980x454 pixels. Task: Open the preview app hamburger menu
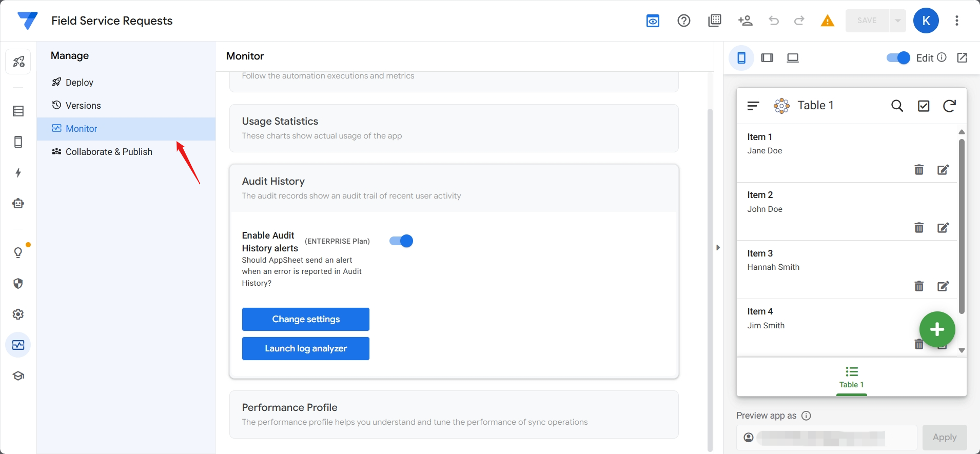tap(753, 106)
